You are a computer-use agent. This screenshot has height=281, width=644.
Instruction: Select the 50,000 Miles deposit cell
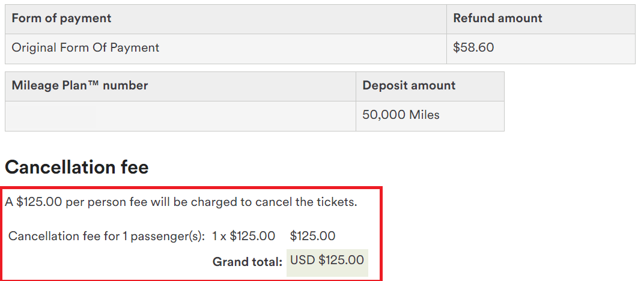point(430,116)
